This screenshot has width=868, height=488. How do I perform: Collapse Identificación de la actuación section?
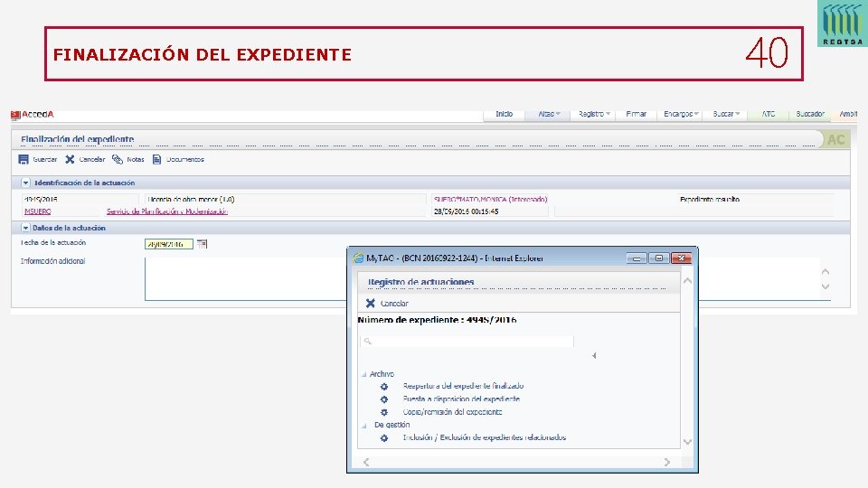click(25, 183)
